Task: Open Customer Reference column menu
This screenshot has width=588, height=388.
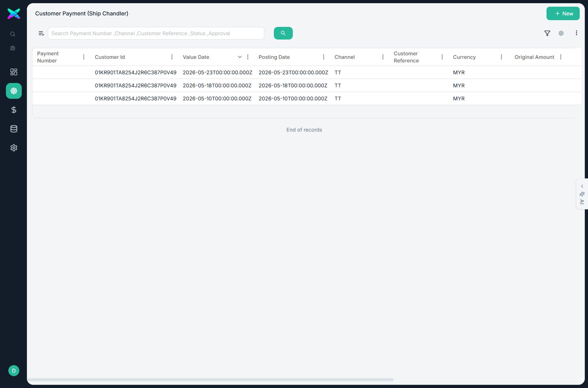Action: point(442,57)
